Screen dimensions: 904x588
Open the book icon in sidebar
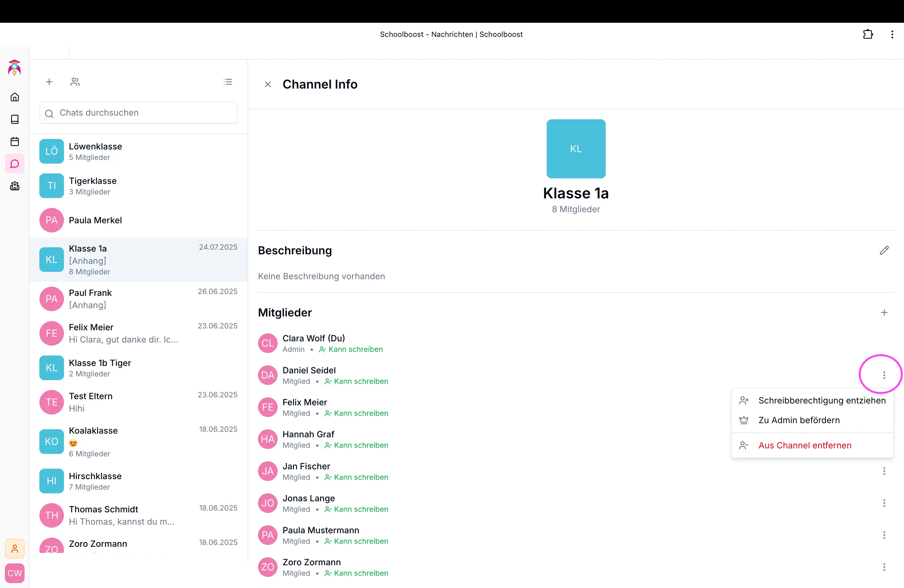click(x=15, y=119)
